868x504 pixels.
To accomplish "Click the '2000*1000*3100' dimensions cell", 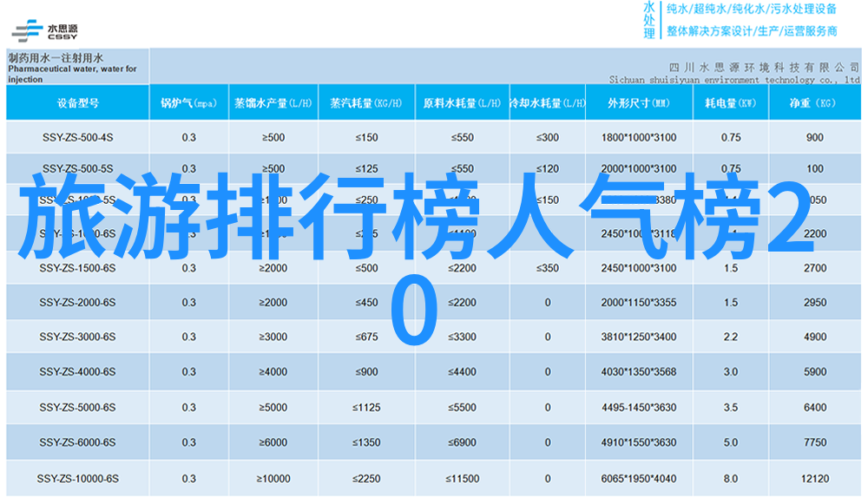I will point(639,168).
